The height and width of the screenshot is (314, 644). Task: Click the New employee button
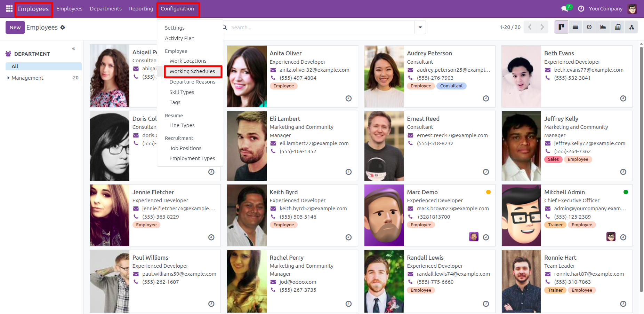pyautogui.click(x=15, y=28)
